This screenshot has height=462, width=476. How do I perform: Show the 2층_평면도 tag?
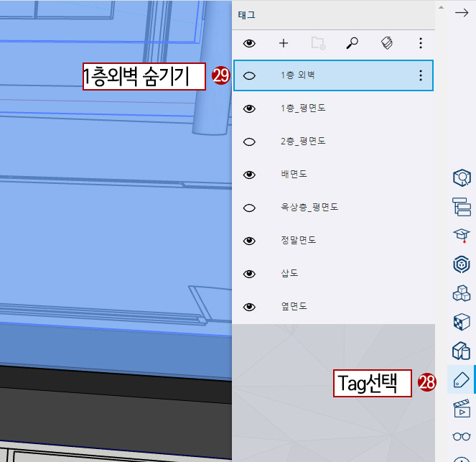pyautogui.click(x=249, y=142)
